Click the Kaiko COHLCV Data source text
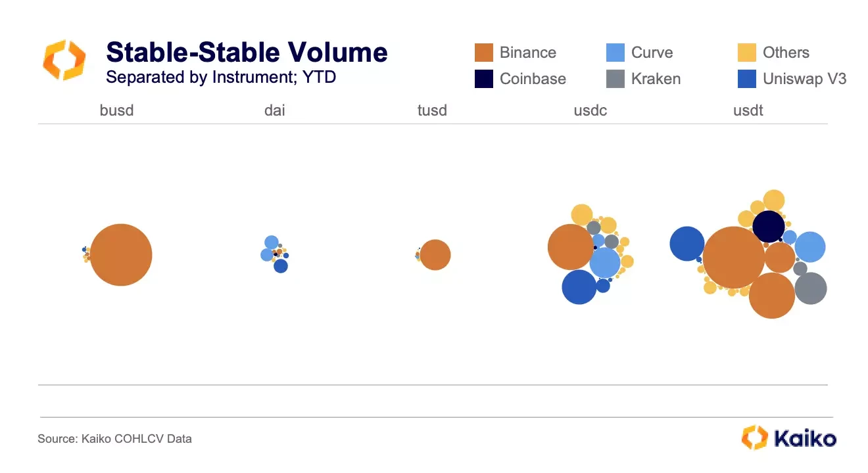The image size is (868, 473). (115, 438)
